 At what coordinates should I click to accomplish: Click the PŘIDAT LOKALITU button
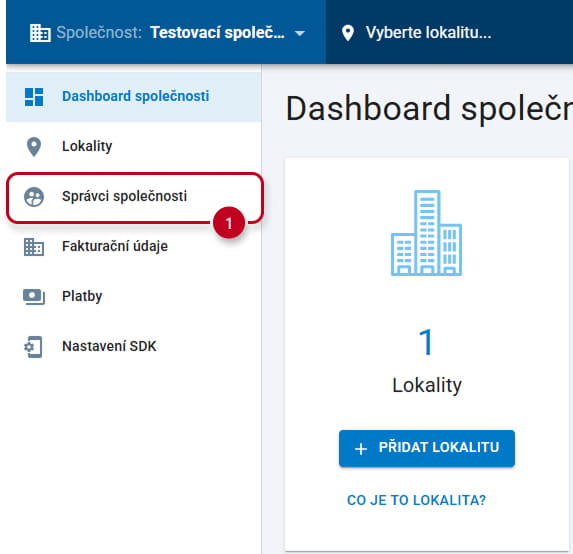pos(427,448)
